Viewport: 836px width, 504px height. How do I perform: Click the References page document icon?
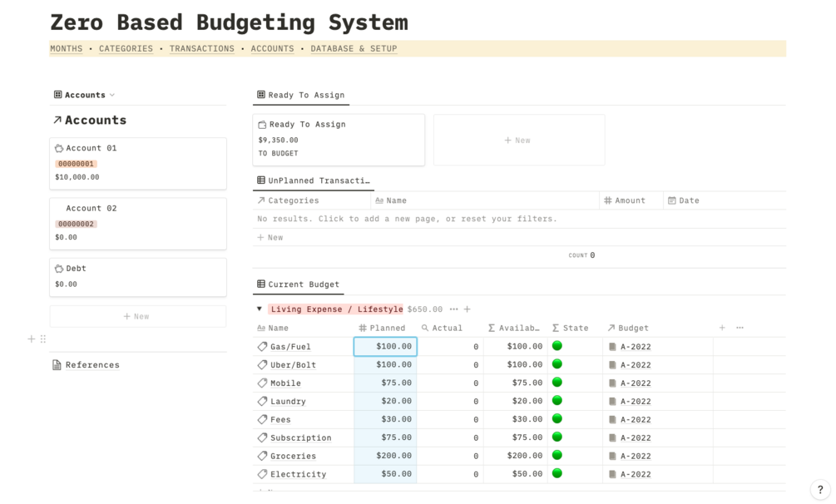click(x=57, y=365)
